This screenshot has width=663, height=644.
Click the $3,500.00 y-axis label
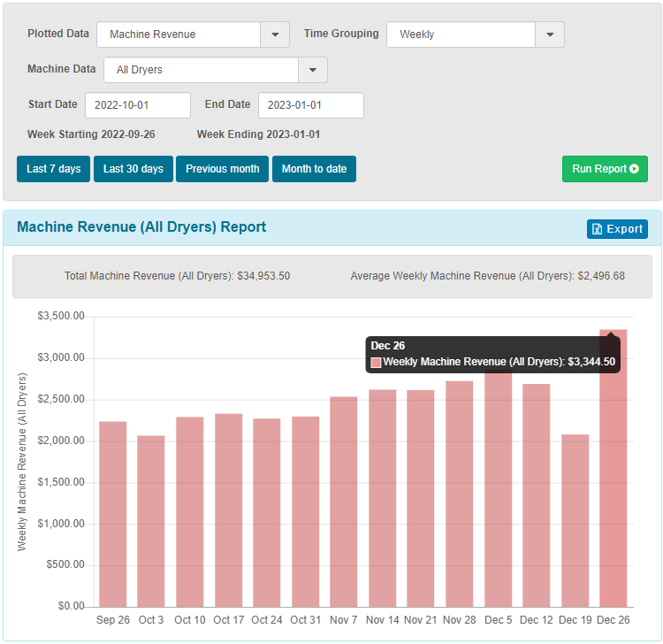[61, 316]
